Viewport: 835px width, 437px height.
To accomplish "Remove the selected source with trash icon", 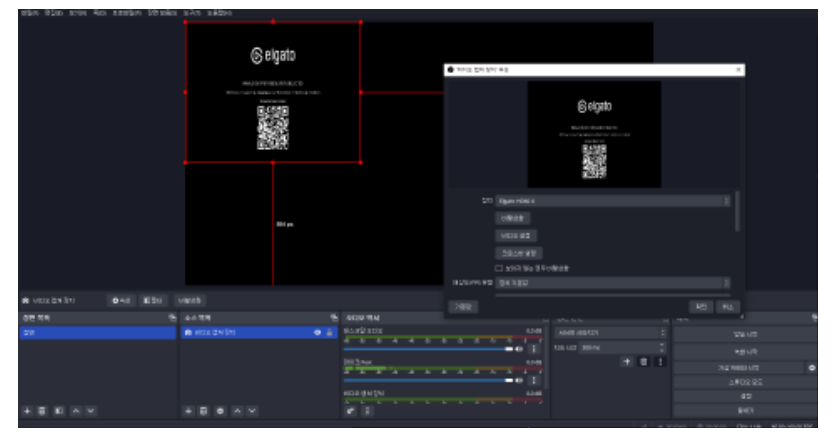I will coord(203,411).
